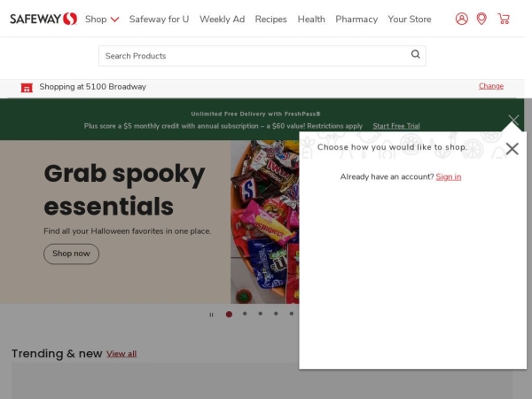Select the fourth carousel dot
Screen dimensions: 532x399
276,314
